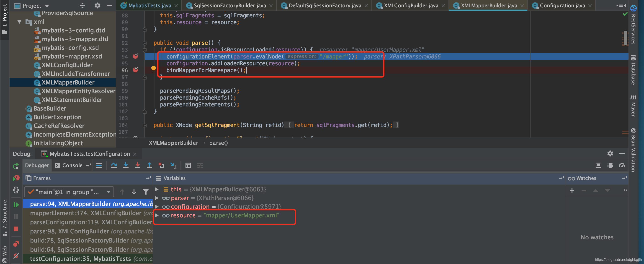This screenshot has width=644, height=264.
Task: Click the Force Step Into red arrow
Action: [x=137, y=165]
